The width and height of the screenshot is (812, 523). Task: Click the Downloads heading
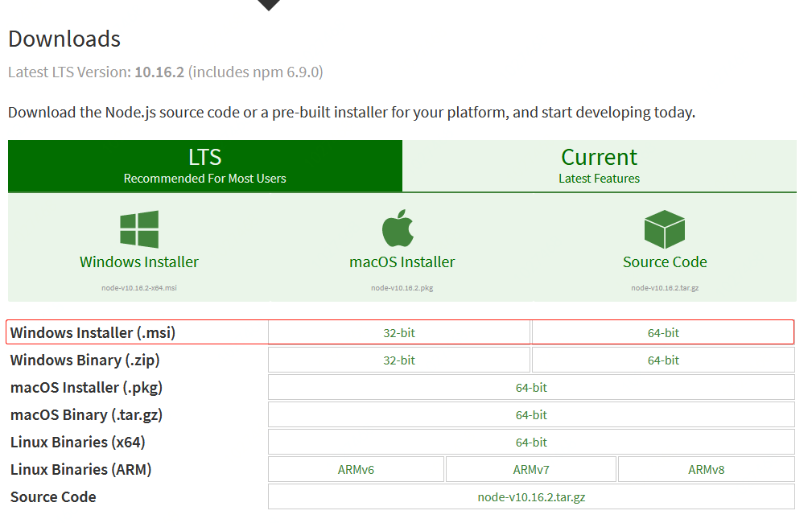click(64, 39)
